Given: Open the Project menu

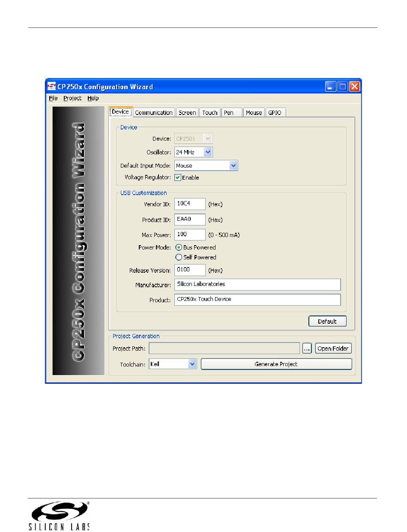Looking at the screenshot, I should [x=72, y=98].
